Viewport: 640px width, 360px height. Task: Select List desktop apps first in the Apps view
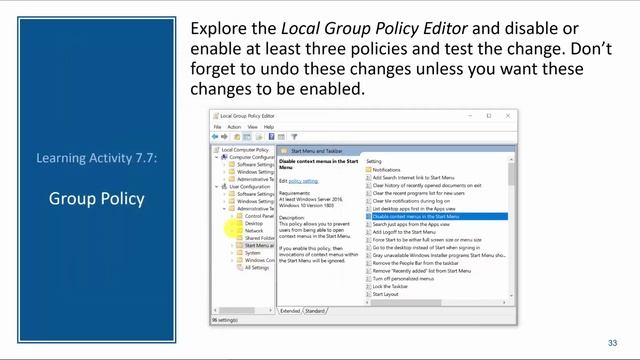click(x=414, y=209)
